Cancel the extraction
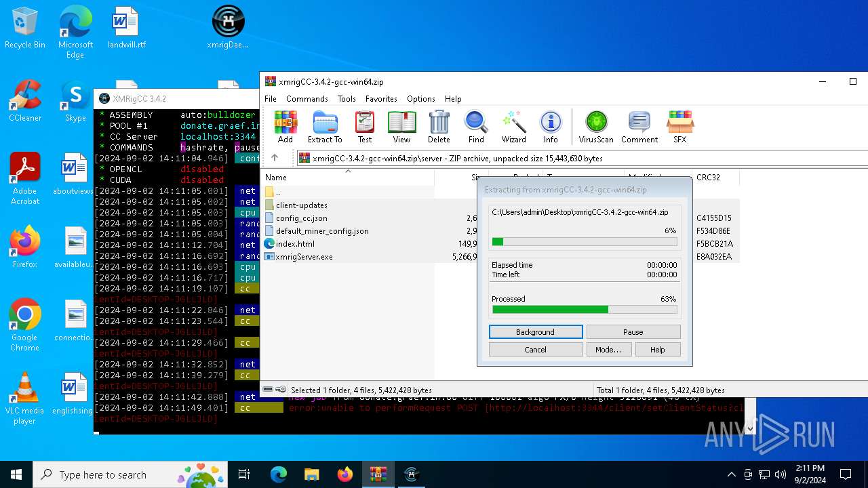868x488 pixels. coord(536,350)
